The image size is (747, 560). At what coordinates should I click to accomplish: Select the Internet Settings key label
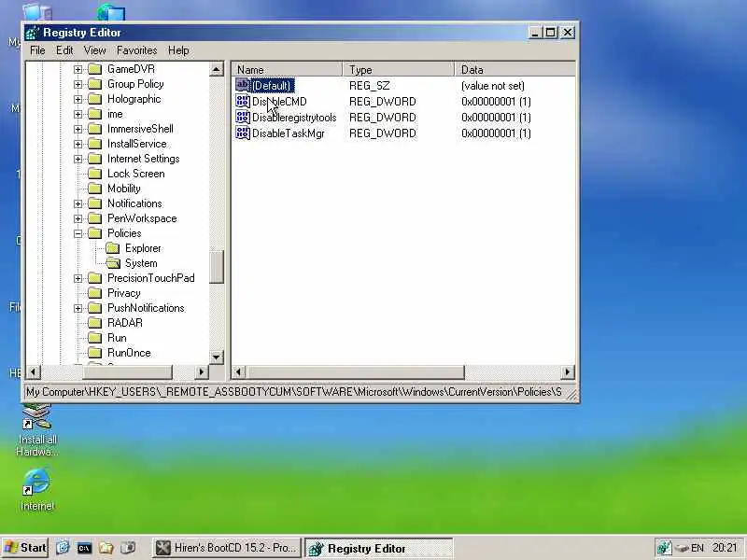pos(144,159)
